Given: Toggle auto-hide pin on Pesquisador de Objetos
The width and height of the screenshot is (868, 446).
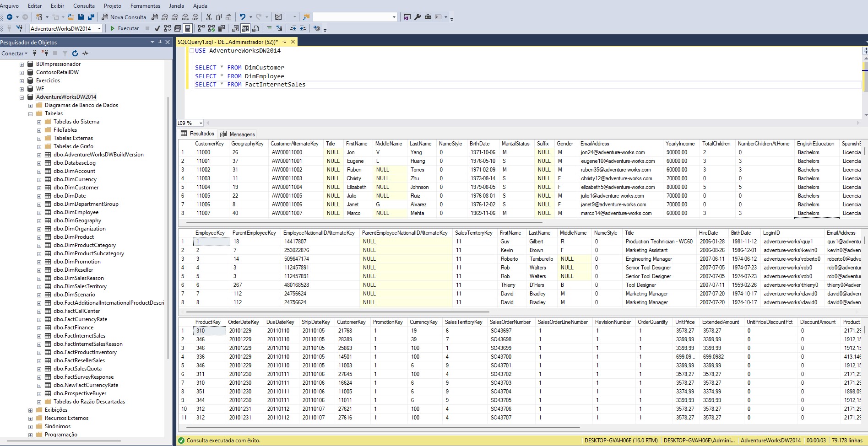Looking at the screenshot, I should tap(160, 42).
